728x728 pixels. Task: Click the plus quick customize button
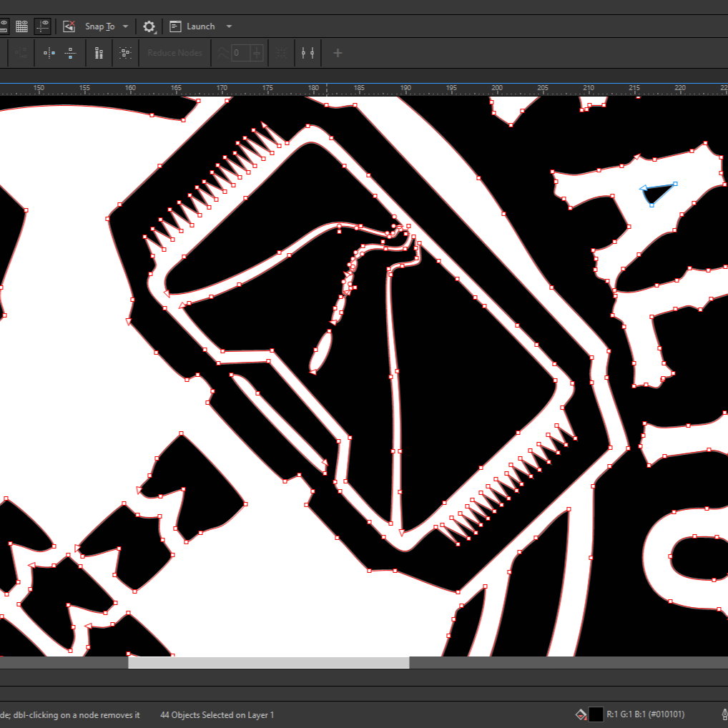tap(338, 53)
